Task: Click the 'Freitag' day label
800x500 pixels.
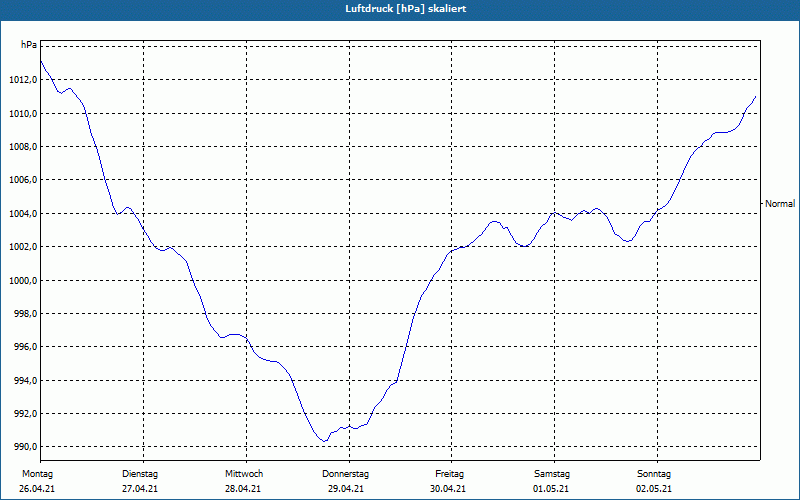Action: click(449, 474)
